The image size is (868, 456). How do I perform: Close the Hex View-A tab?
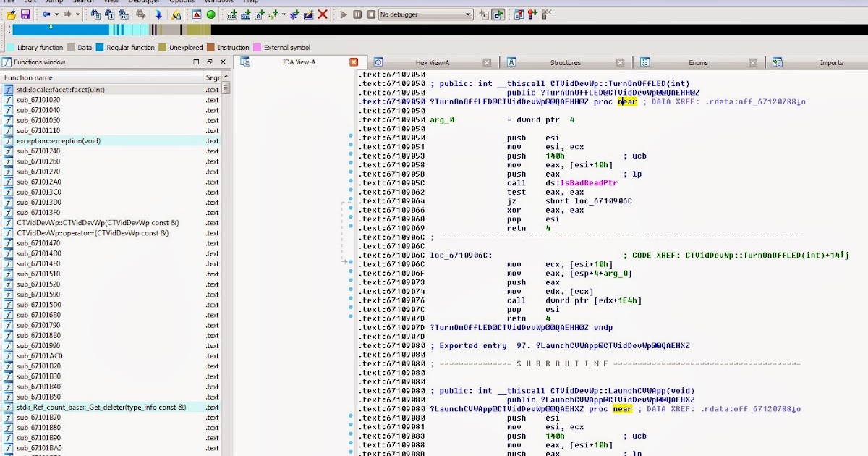point(487,62)
